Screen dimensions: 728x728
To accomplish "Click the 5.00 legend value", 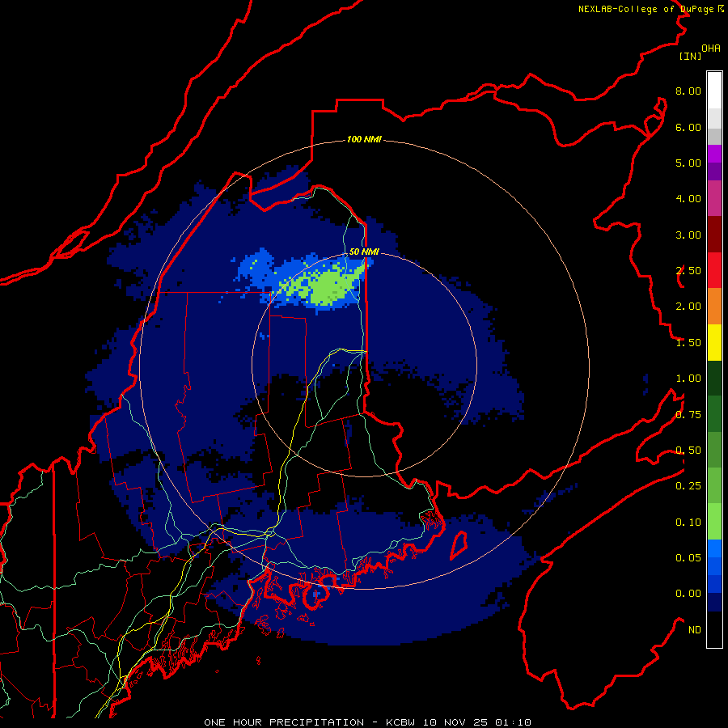I will [688, 163].
